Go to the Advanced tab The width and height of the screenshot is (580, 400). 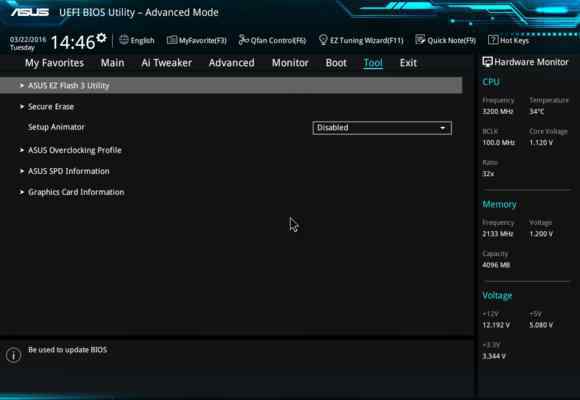click(232, 63)
